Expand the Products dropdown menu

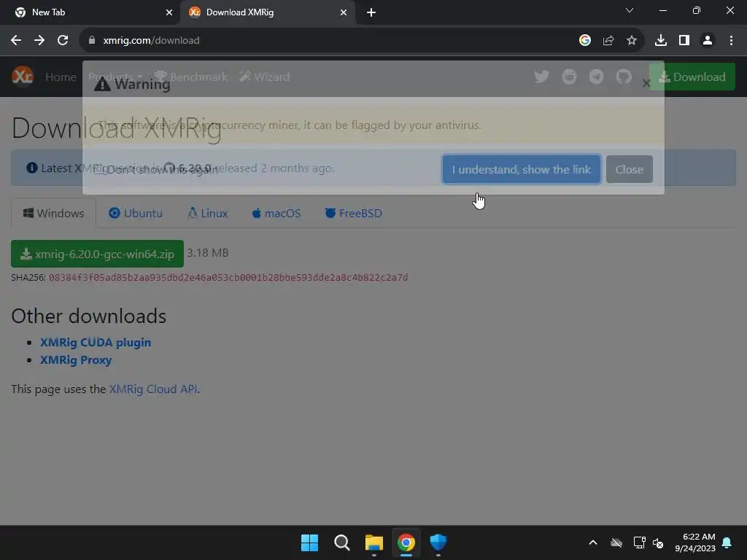click(115, 77)
